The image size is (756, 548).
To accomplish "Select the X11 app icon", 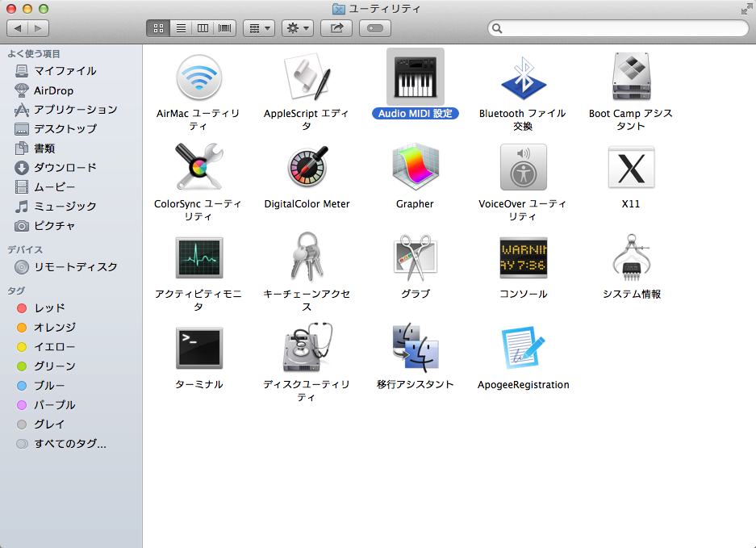I will point(631,167).
